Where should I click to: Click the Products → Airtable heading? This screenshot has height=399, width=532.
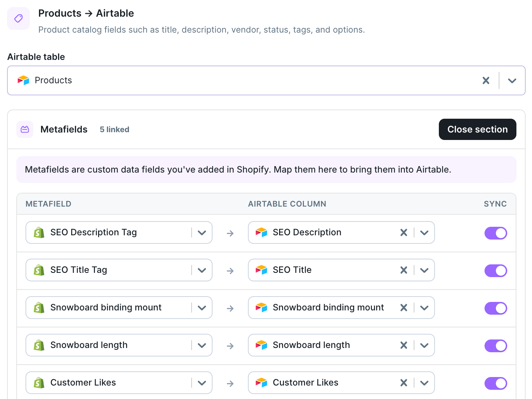86,13
